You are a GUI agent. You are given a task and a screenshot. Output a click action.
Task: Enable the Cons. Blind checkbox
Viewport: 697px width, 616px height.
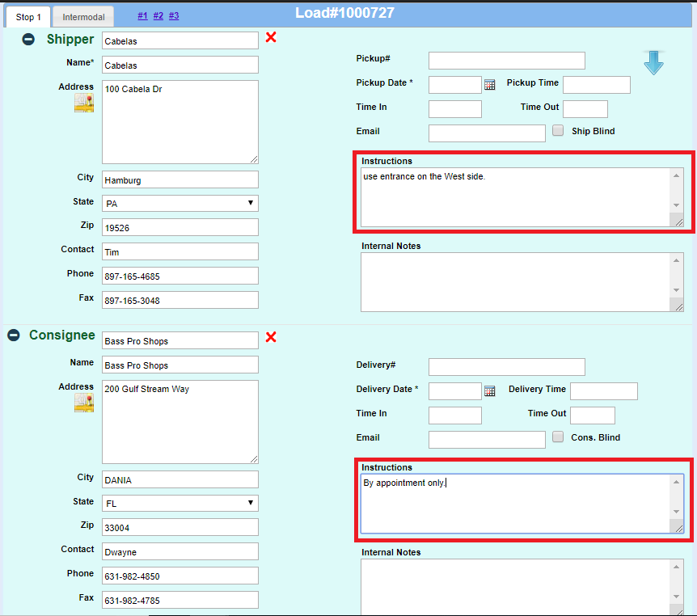pos(558,437)
